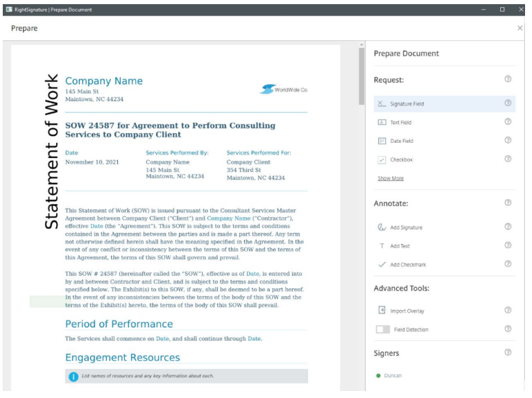Viewport: 532px width, 398px height.
Task: Open the Import Overlay tool
Action: (x=406, y=311)
